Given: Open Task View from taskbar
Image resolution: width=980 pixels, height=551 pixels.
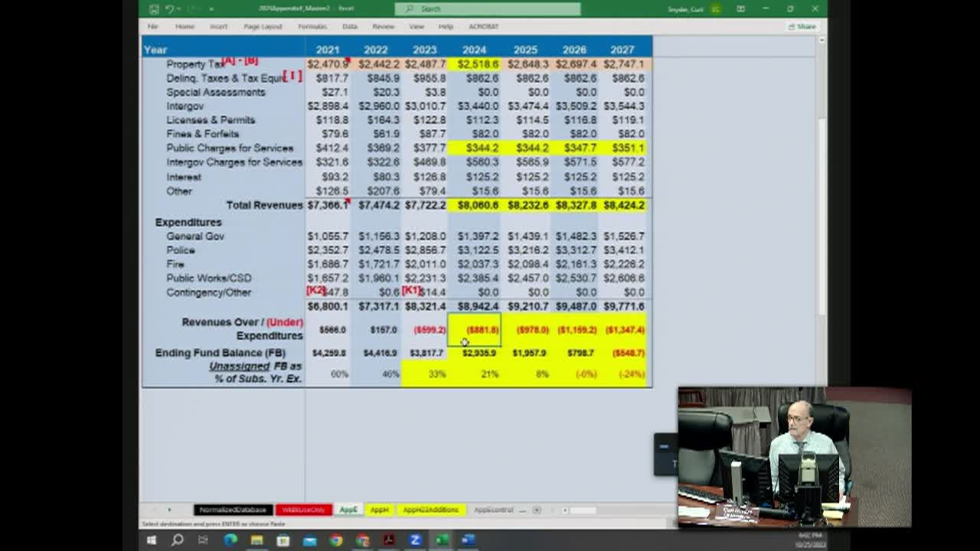Looking at the screenshot, I should (203, 540).
